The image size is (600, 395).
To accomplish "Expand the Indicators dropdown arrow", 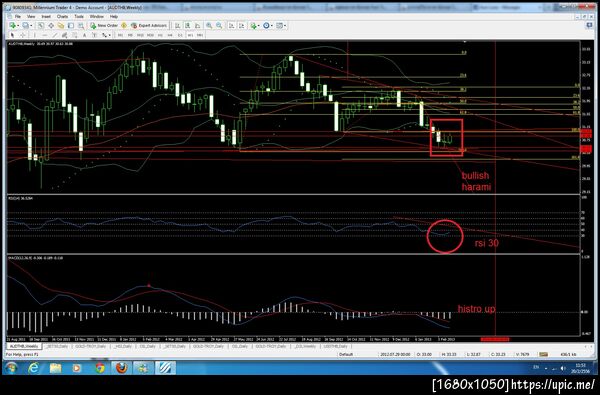I will point(258,26).
